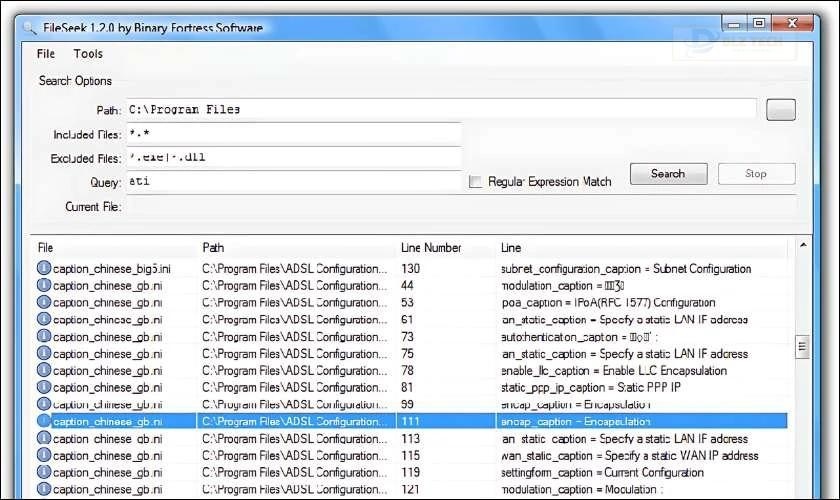
Task: Enable the Regular Expression Match checkbox
Action: 475,182
